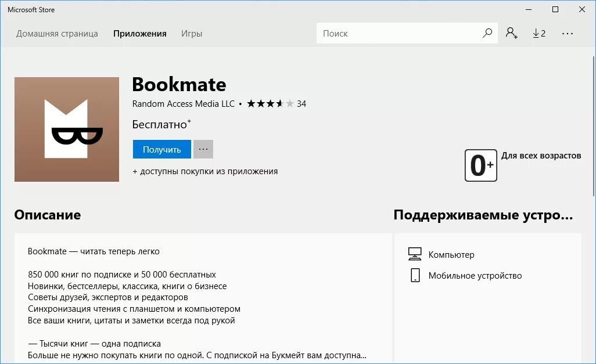Minimize the Microsoft Store window
The image size is (596, 364).
(529, 9)
